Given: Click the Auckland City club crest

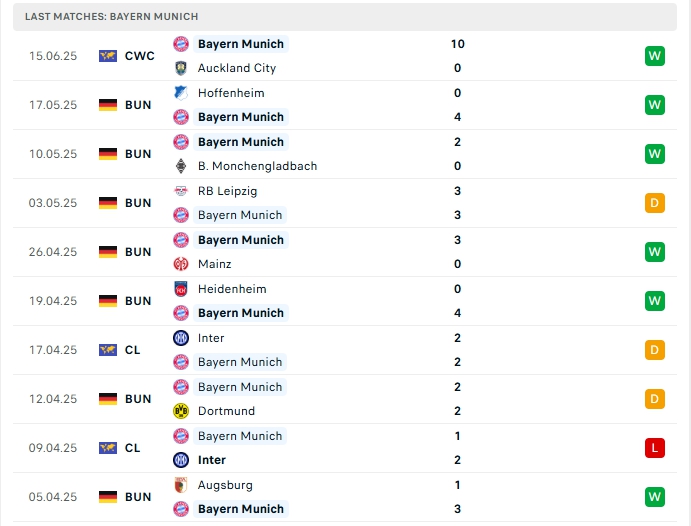Looking at the screenshot, I should (x=181, y=68).
